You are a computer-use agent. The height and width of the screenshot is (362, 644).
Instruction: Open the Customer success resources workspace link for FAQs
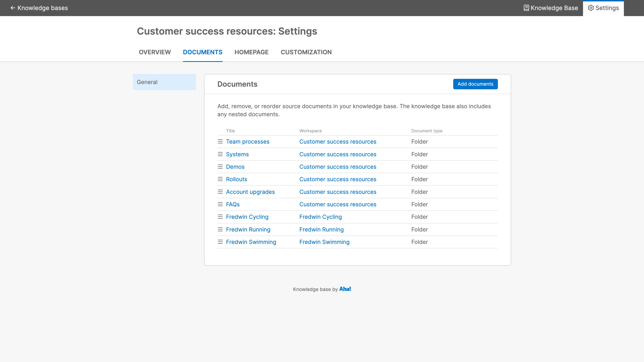pos(337,204)
